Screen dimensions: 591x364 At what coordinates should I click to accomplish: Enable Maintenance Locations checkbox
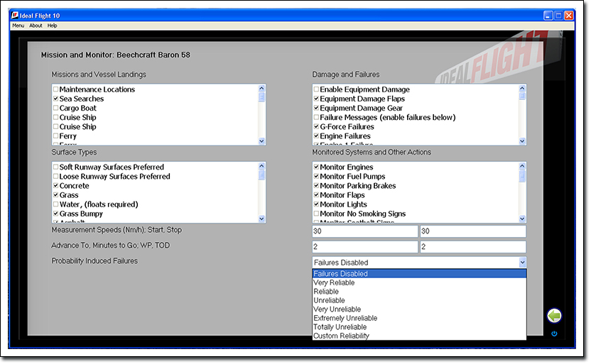56,89
